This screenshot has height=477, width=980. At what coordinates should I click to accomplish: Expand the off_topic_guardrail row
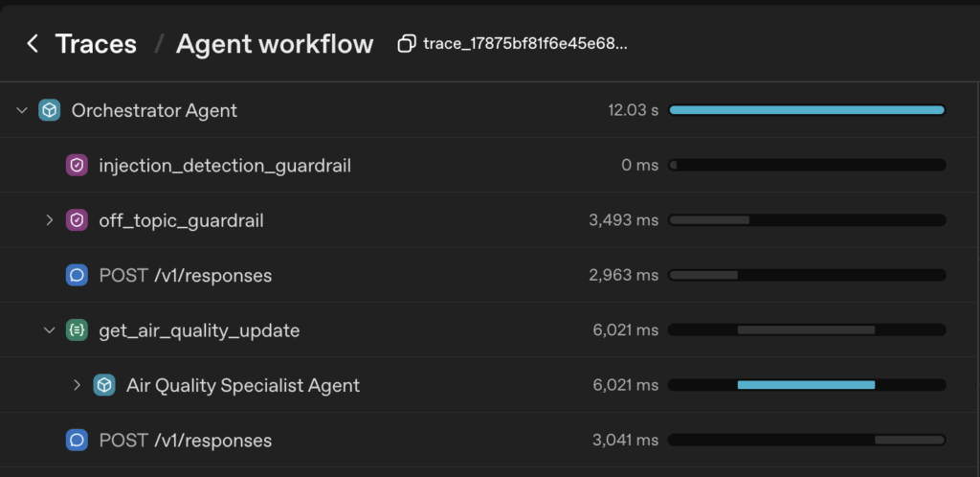pos(50,220)
